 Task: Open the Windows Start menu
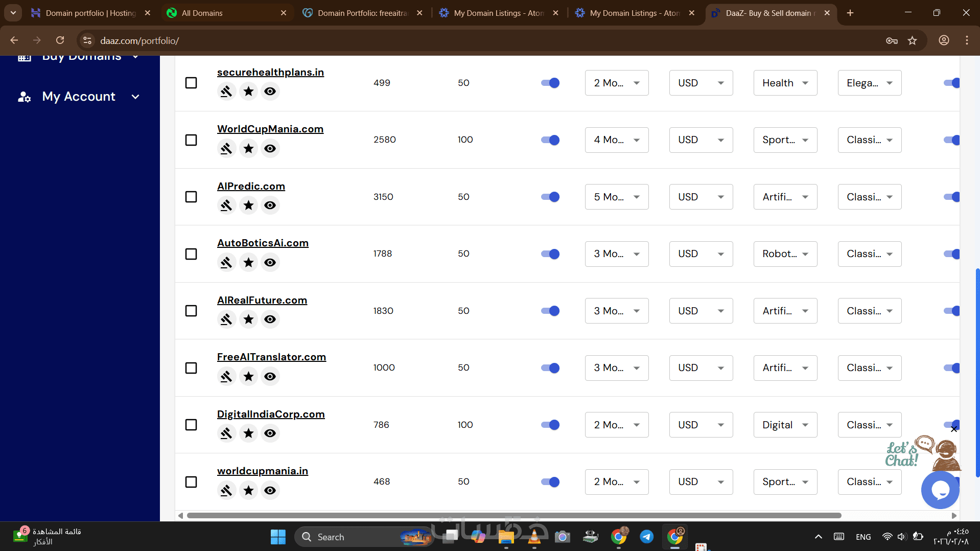pyautogui.click(x=278, y=537)
